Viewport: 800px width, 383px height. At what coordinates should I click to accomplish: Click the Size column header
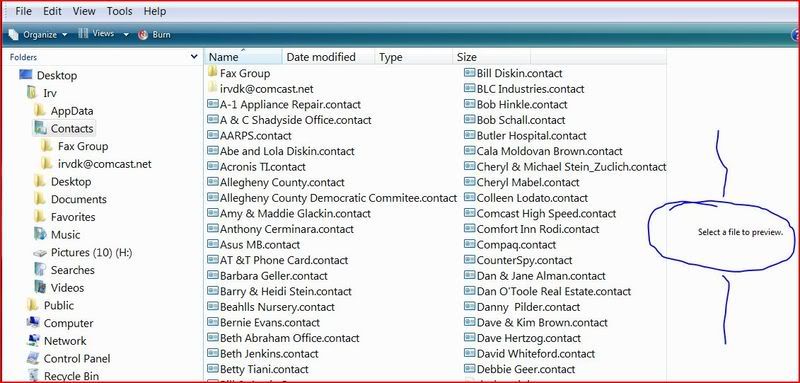492,57
